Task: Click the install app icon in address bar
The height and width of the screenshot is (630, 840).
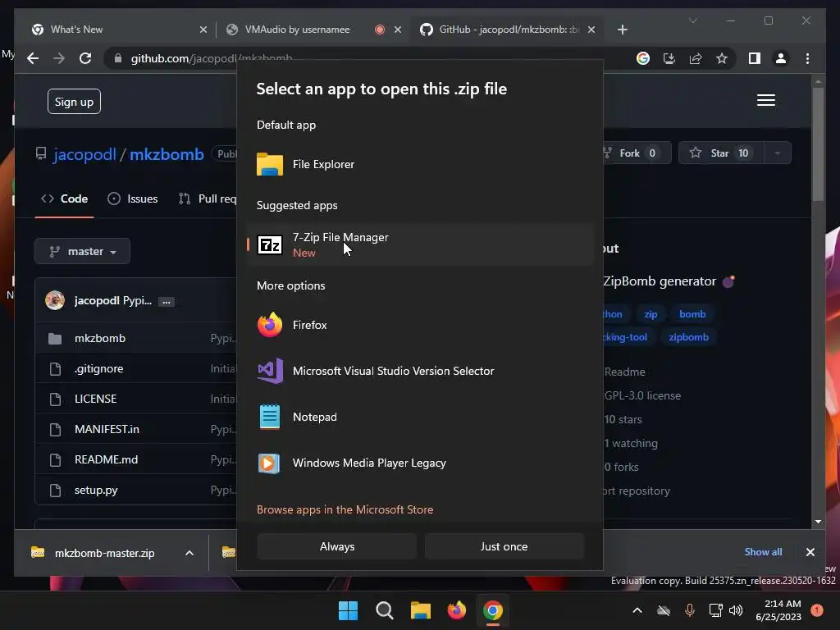Action: (669, 58)
